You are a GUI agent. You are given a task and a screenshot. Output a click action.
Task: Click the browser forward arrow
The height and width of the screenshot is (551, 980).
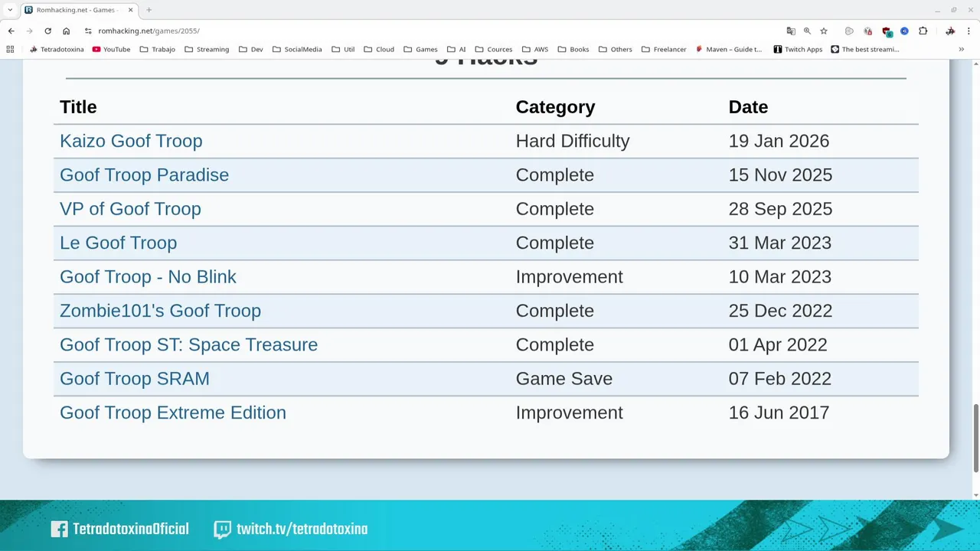click(29, 31)
